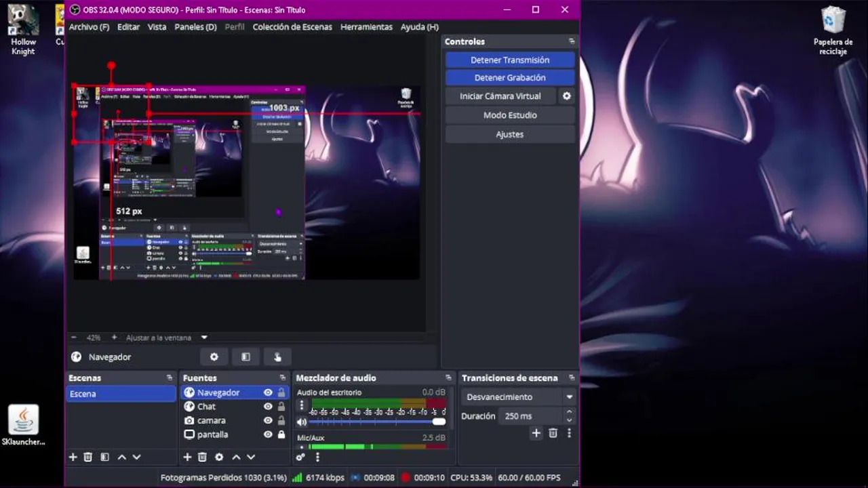Open Audio del escritorio options dots

[x=302, y=406]
